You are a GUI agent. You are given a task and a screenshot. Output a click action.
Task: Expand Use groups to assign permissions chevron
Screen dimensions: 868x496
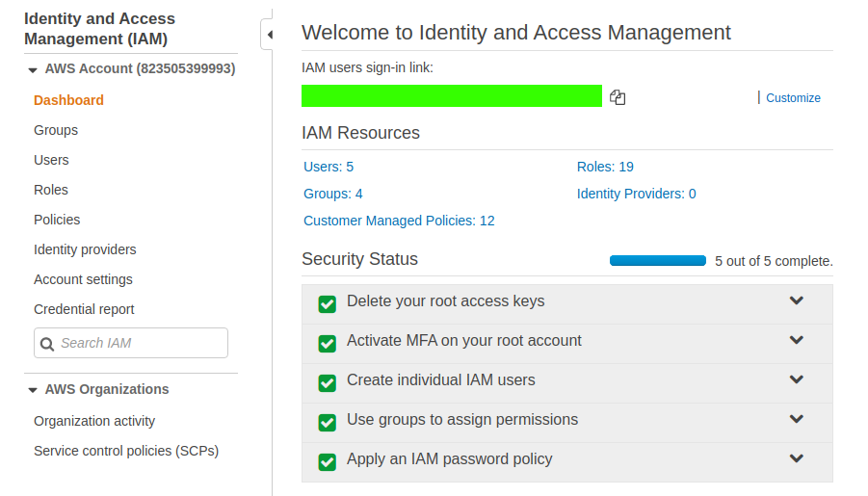797,419
